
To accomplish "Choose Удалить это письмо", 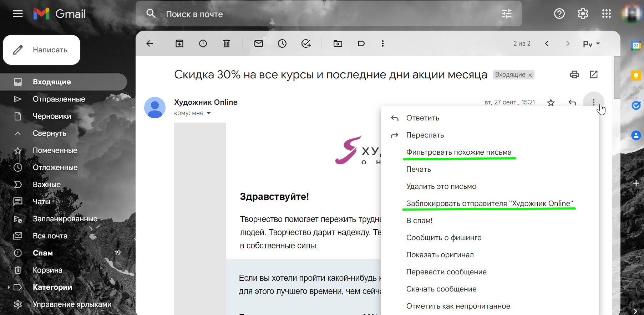I will pos(490,186).
